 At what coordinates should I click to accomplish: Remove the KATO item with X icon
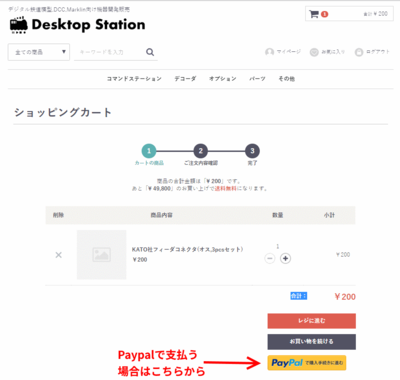[58, 255]
